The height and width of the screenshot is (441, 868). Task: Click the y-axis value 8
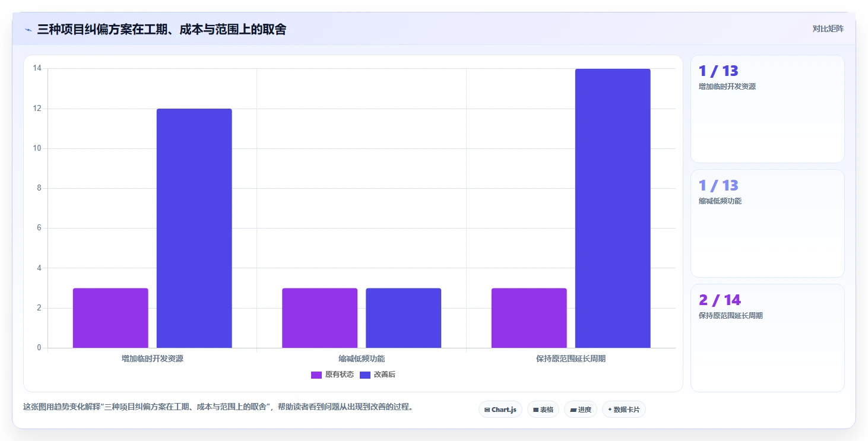point(39,188)
